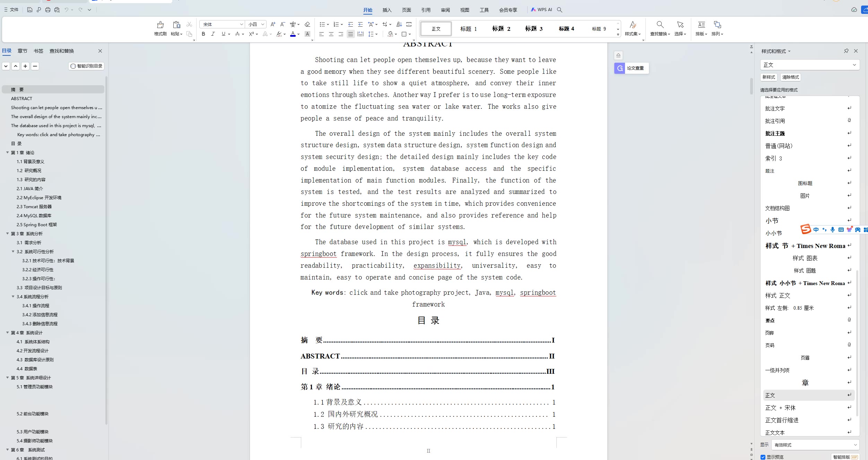Click the Print icon in the quick access bar
868x460 pixels.
pyautogui.click(x=48, y=10)
